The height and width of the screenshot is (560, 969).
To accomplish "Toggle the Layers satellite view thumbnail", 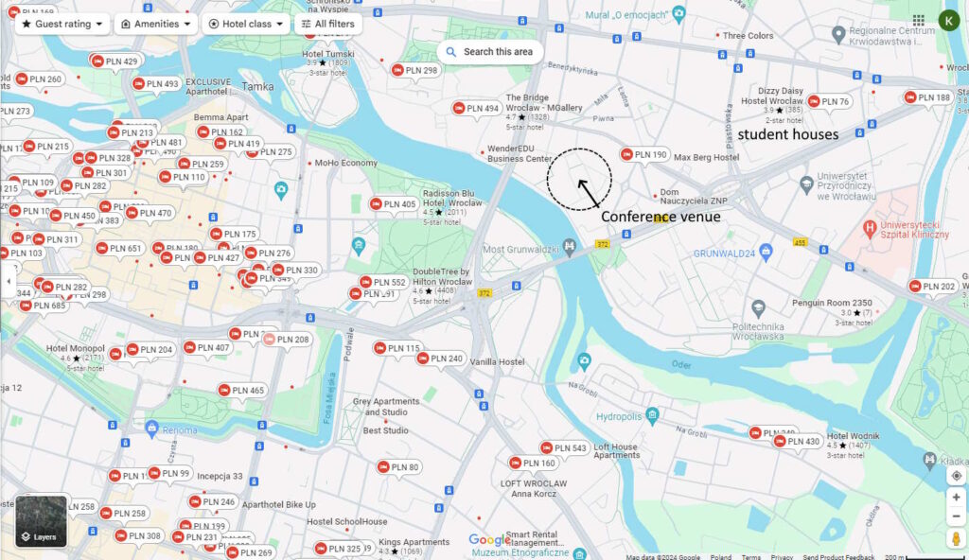I will coord(42,521).
